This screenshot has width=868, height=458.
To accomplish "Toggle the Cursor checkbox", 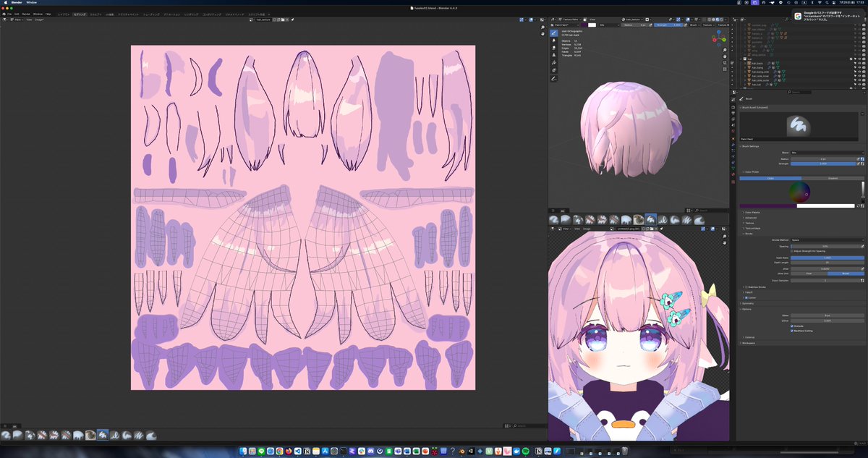I will coord(746,297).
